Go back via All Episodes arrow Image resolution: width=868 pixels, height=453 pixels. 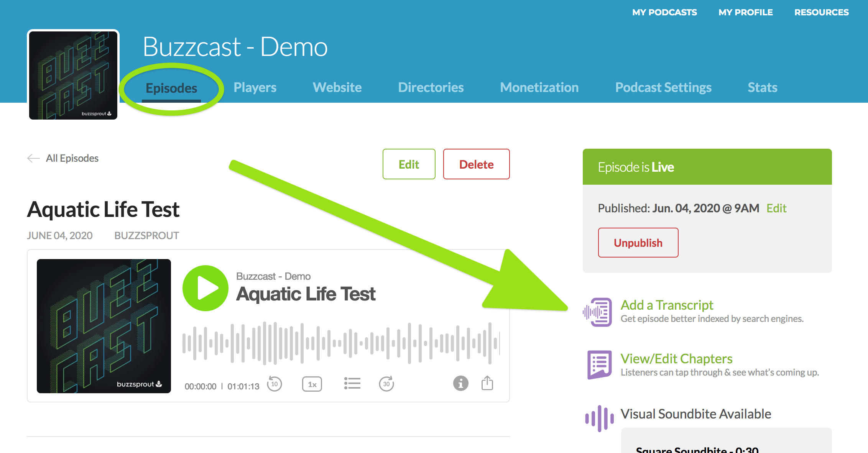coord(33,158)
